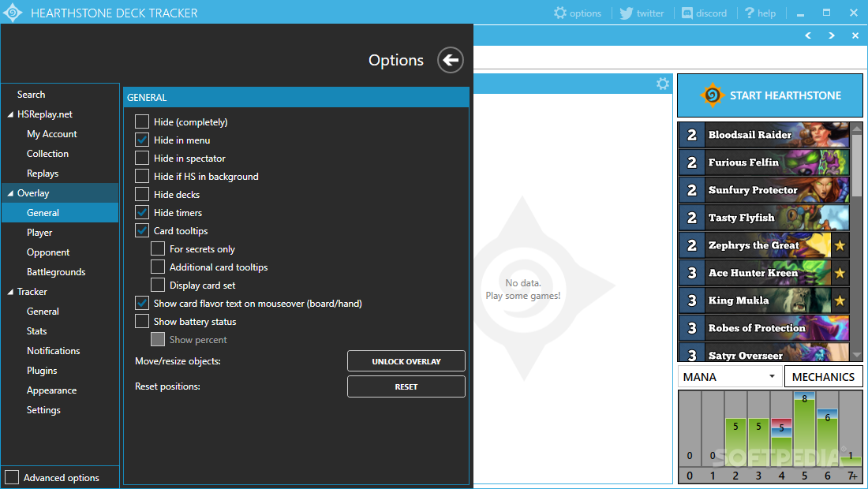Select the Robes of Protection card
Screen dimensions: 868x489
pos(764,328)
